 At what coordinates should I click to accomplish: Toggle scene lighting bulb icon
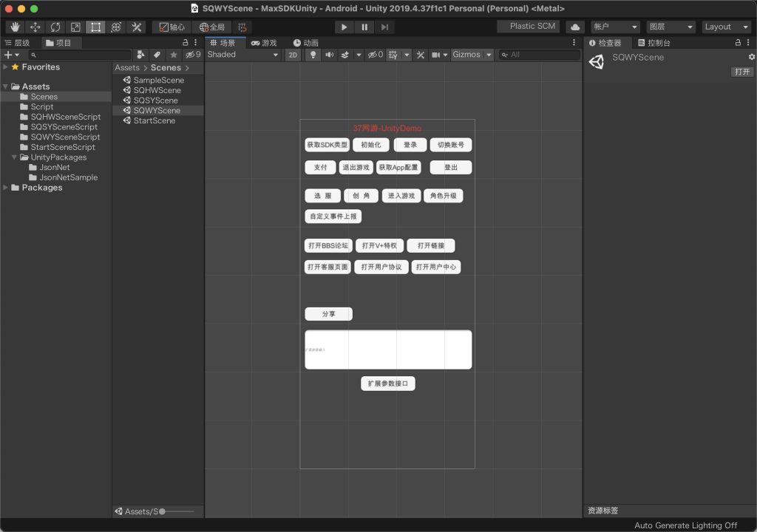pyautogui.click(x=313, y=55)
